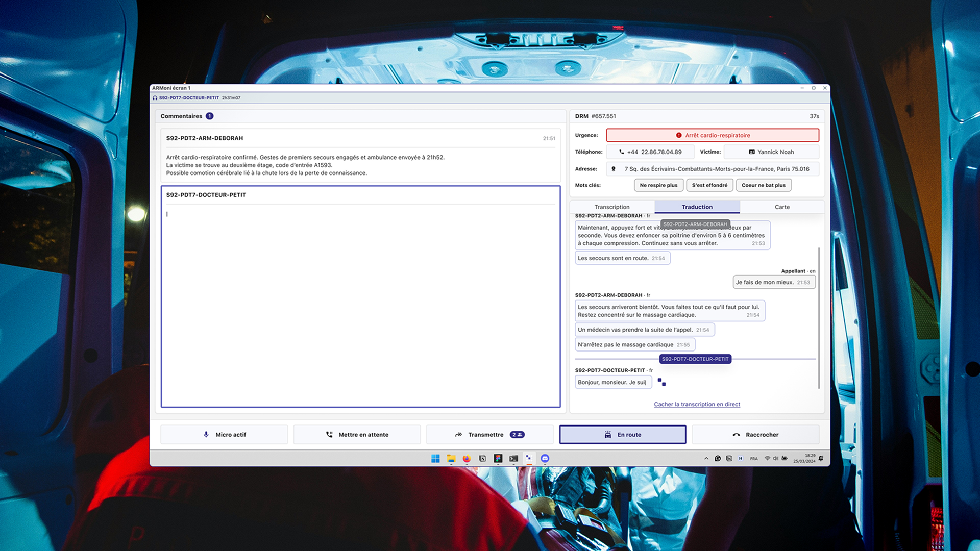This screenshot has width=980, height=551.
Task: Click the red alert icon in Urgence
Action: [679, 135]
